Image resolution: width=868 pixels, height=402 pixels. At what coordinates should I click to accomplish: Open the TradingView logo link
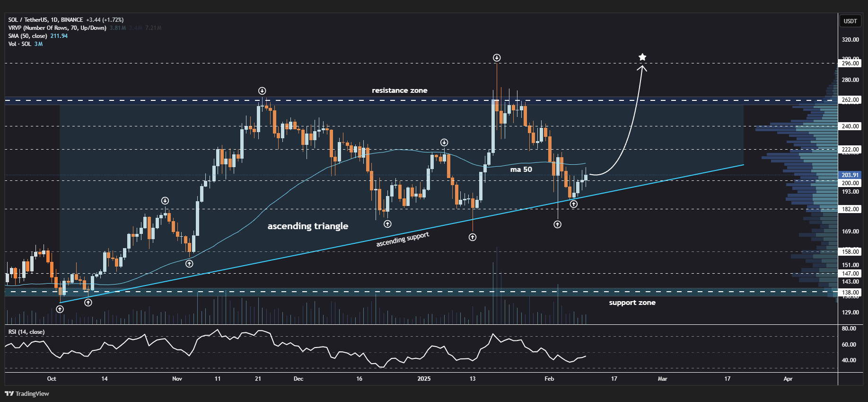click(27, 393)
